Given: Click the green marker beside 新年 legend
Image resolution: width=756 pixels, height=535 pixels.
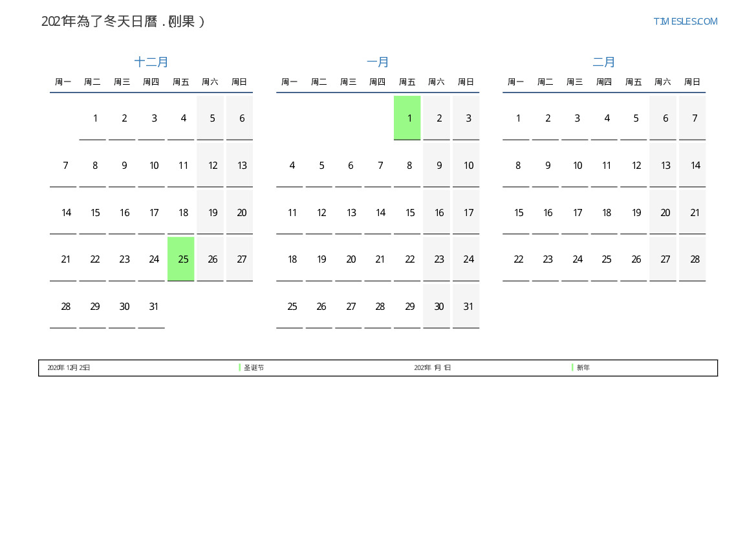Looking at the screenshot, I should click(x=572, y=367).
